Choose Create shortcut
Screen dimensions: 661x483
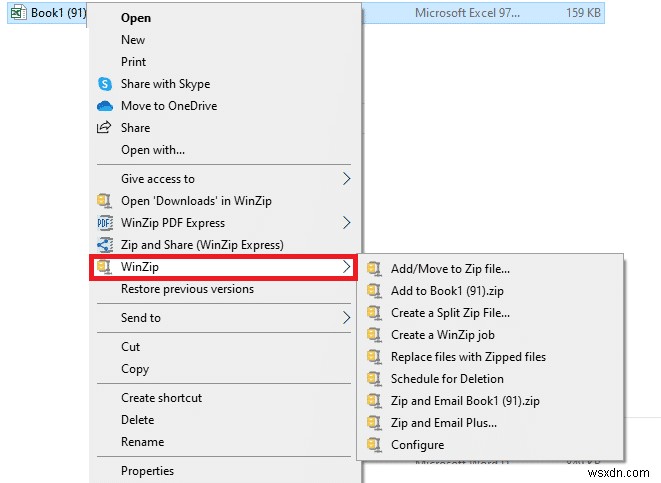coord(161,398)
